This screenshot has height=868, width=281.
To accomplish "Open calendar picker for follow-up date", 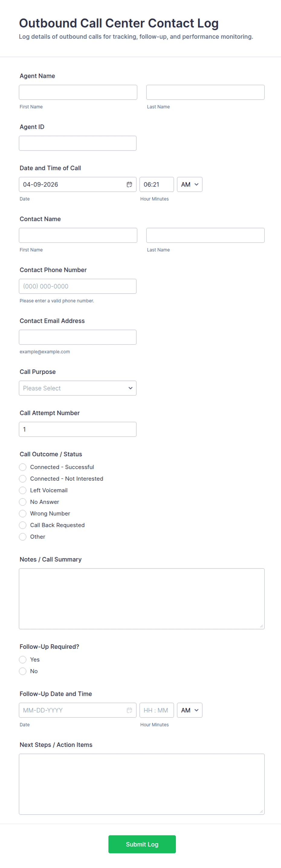I will pos(129,710).
